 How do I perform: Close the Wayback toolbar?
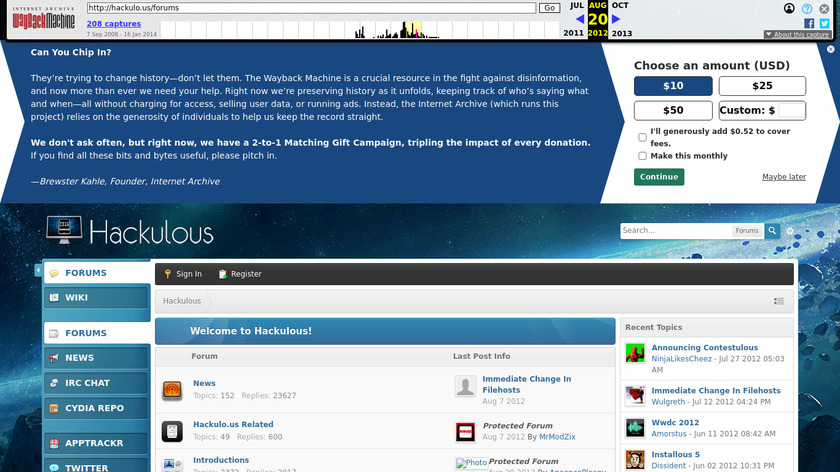(824, 9)
